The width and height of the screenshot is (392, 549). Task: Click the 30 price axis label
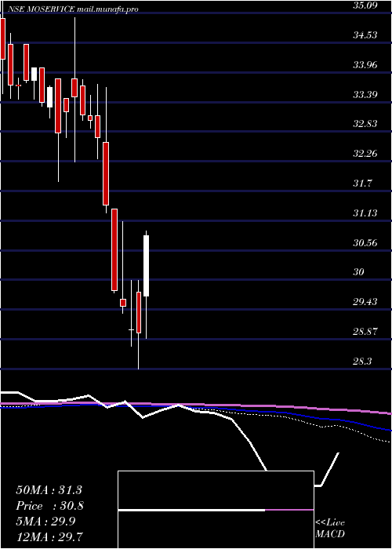coord(360,272)
